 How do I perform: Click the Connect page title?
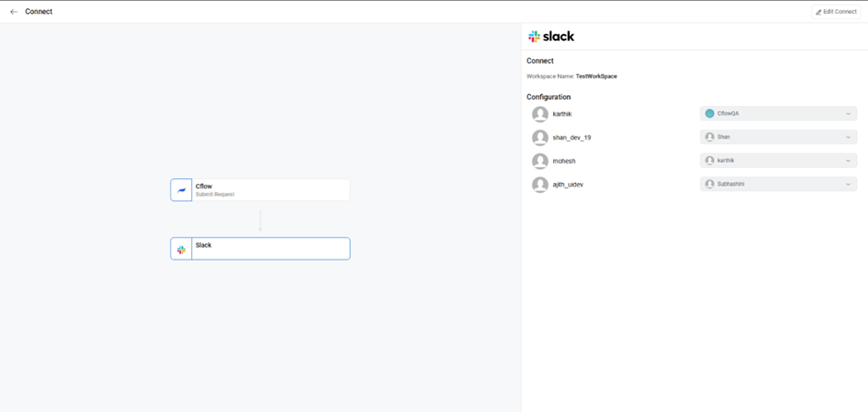click(x=39, y=12)
